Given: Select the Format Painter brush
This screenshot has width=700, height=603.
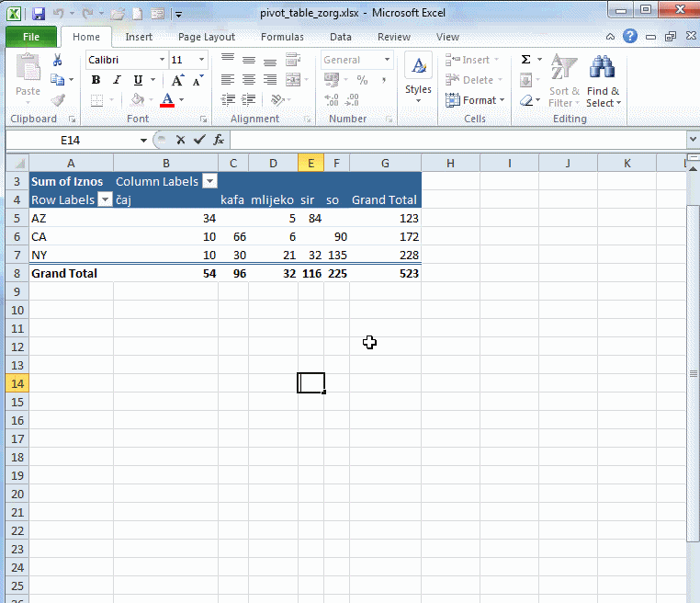Looking at the screenshot, I should point(58,100).
